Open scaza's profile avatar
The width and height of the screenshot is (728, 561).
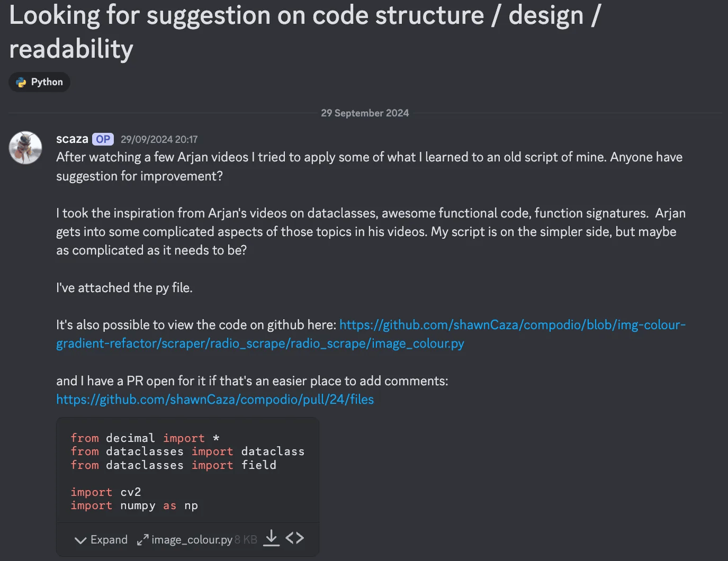25,148
